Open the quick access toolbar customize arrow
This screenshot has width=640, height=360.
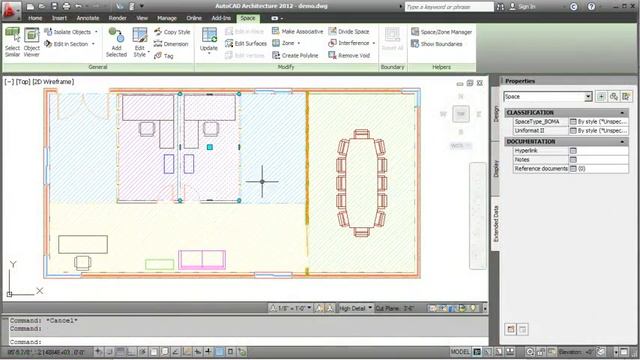[142, 7]
